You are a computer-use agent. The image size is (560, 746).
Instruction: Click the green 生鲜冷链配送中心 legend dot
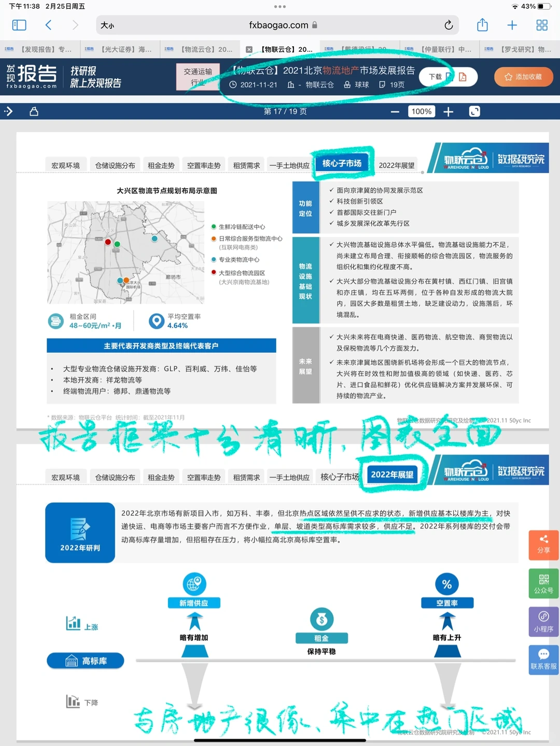[214, 227]
